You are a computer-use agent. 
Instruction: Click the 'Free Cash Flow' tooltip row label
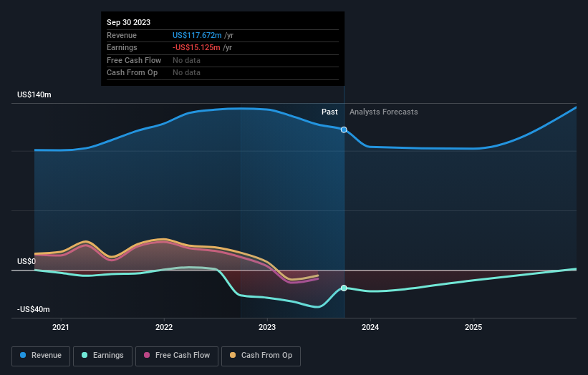pyautogui.click(x=134, y=60)
